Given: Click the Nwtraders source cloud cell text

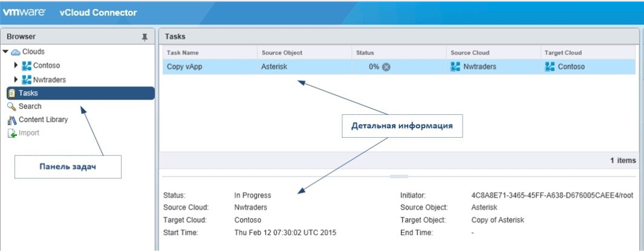Looking at the screenshot, I should pos(480,67).
